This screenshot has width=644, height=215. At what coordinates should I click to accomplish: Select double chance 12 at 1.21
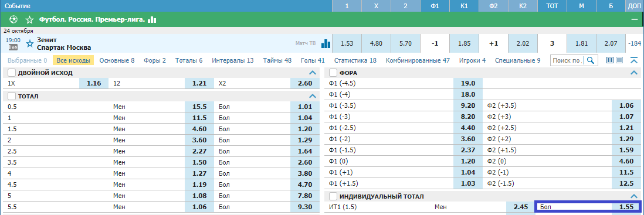(x=199, y=83)
